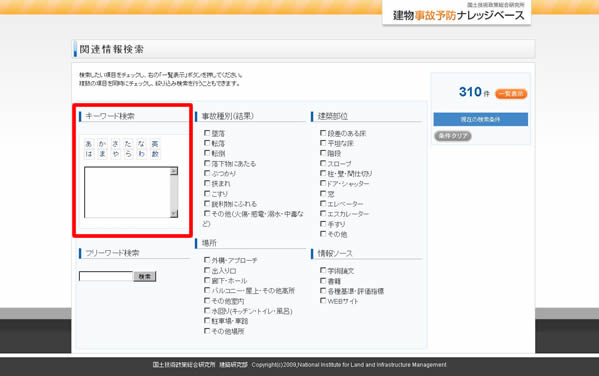Screen dimensions: 599x376
Task: Click the や kana index button
Action: coord(115,154)
